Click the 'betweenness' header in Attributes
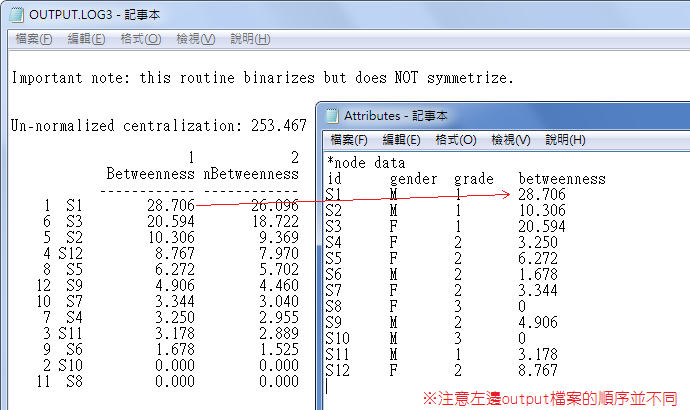 pos(562,179)
